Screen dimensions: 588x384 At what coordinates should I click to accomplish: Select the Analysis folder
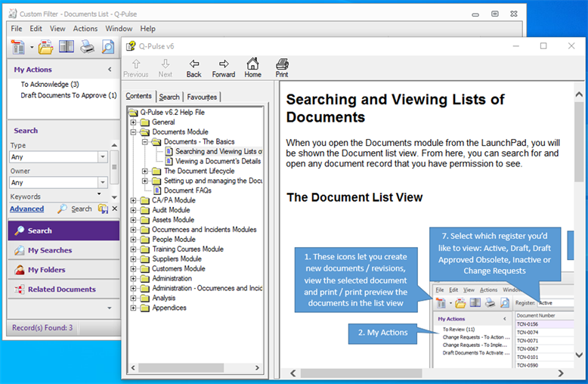coord(163,298)
